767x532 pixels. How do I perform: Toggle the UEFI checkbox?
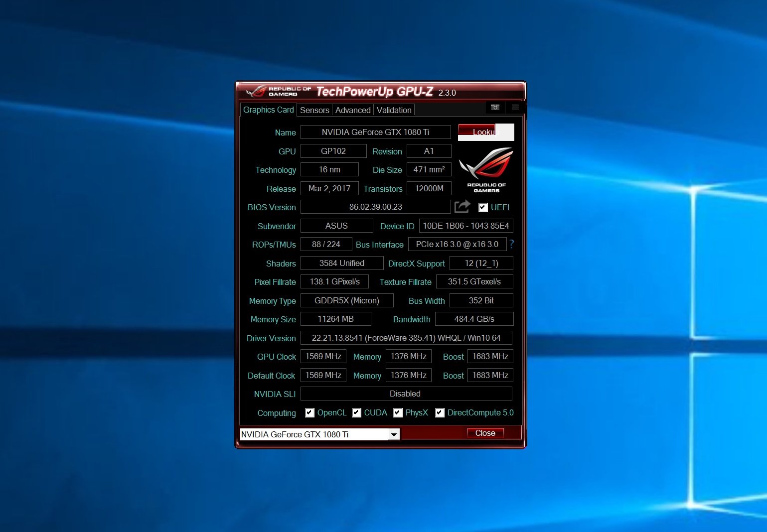tap(483, 207)
